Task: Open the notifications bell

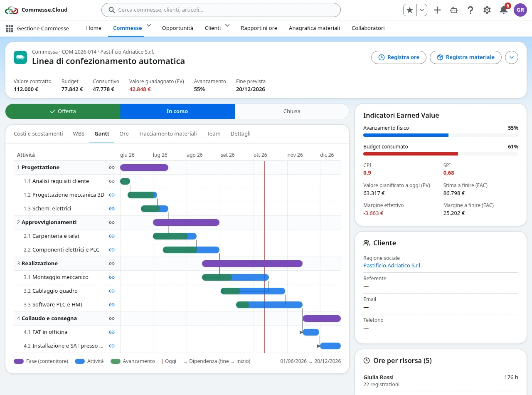Action: pyautogui.click(x=504, y=10)
